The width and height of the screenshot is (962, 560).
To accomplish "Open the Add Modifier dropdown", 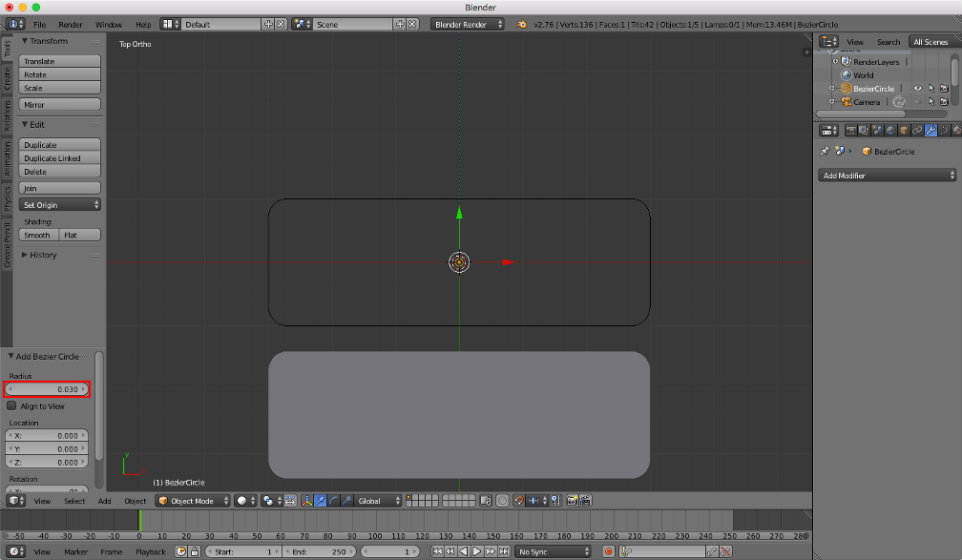I will [x=888, y=176].
